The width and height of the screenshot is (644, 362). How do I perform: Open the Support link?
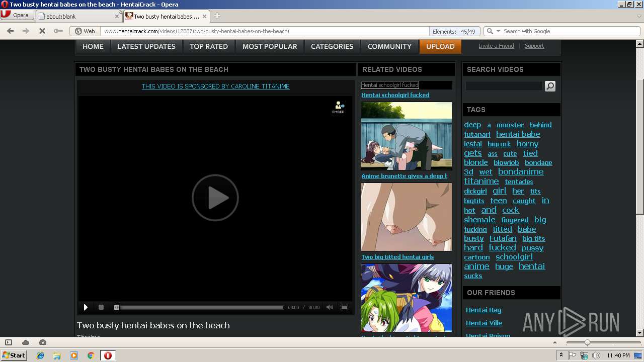pos(534,46)
